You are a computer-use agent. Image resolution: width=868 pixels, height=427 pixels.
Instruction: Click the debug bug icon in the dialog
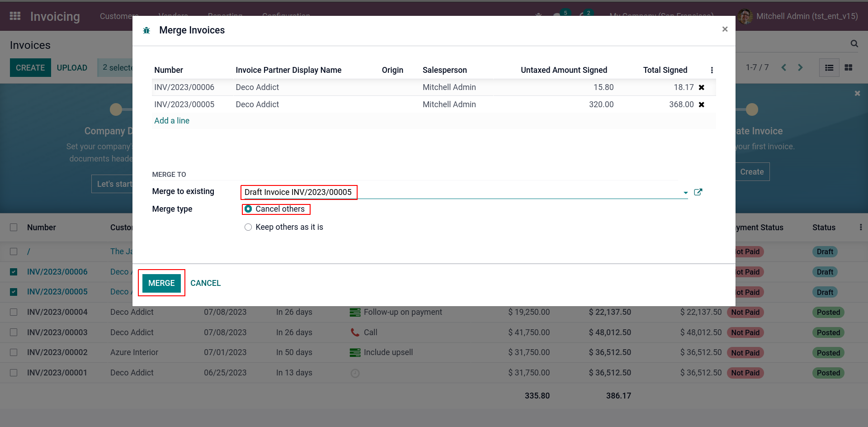pyautogui.click(x=146, y=30)
